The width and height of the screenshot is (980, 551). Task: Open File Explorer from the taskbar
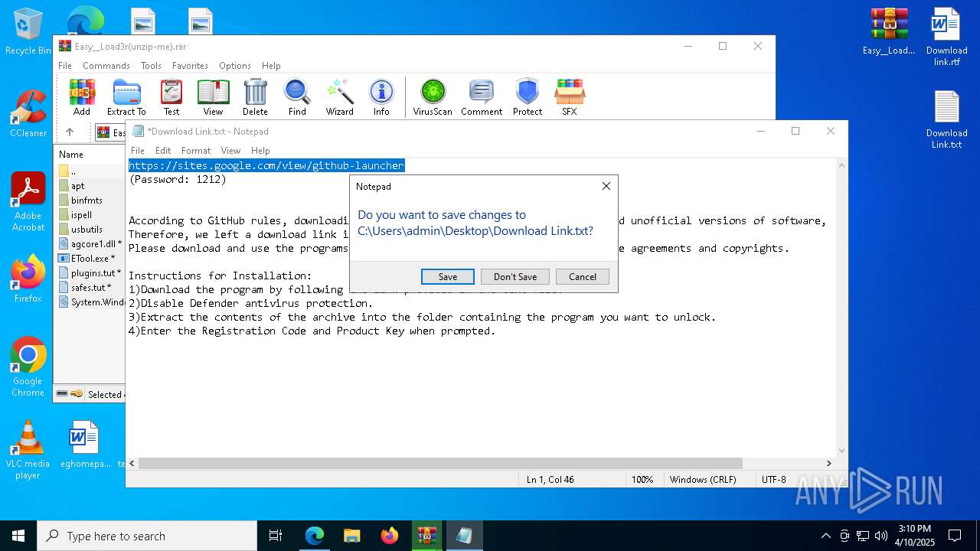pos(351,536)
